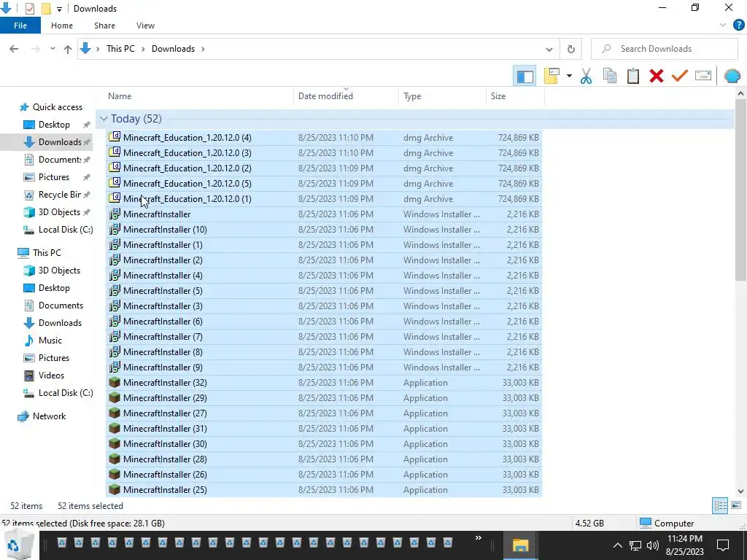Collapse the Today (52) group

pyautogui.click(x=104, y=119)
